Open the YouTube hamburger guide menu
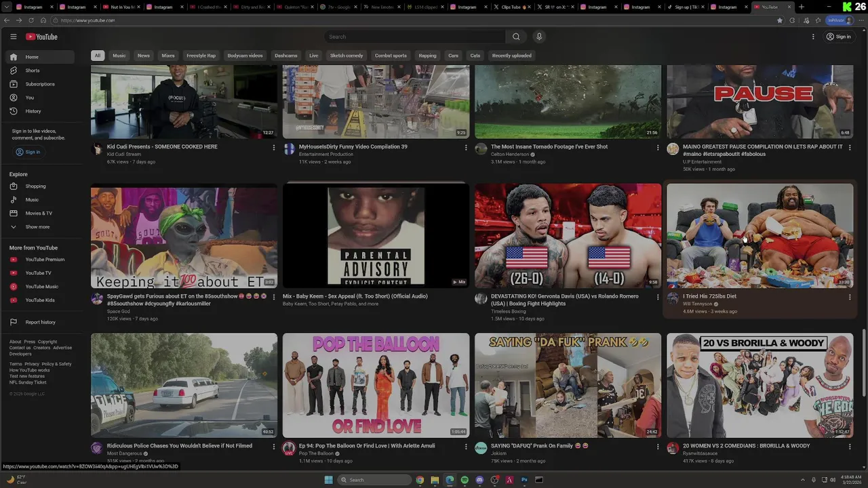 coord(13,37)
